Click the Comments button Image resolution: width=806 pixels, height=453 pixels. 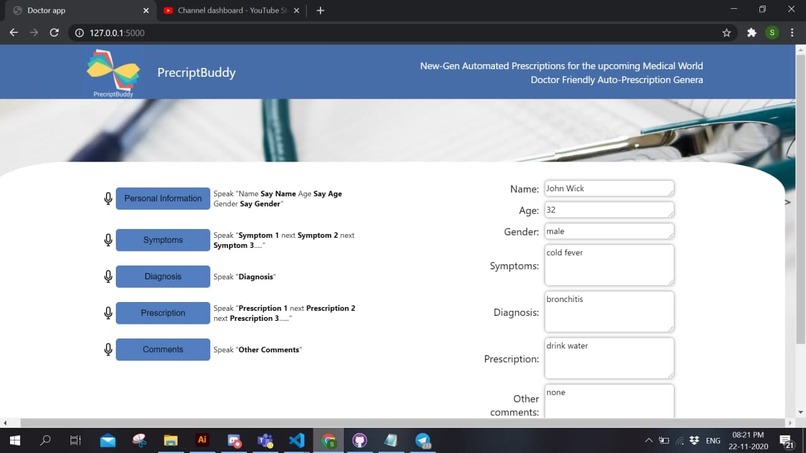(163, 350)
